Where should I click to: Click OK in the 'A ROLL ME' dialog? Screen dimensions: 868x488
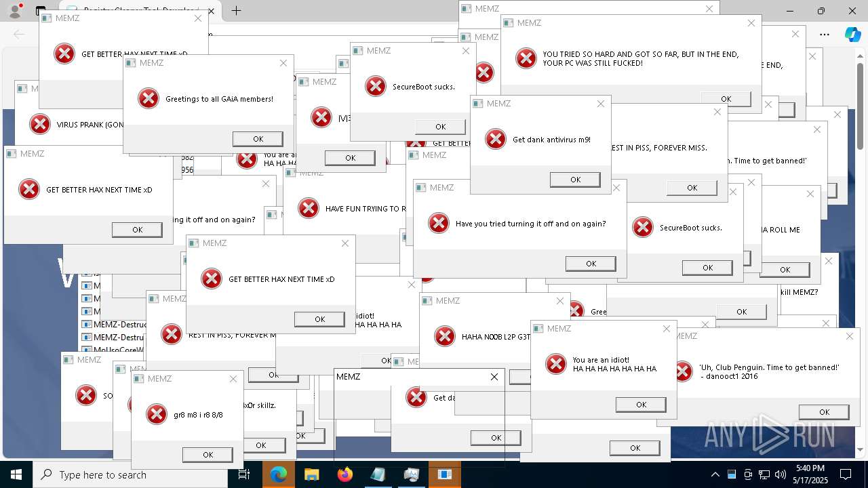point(785,270)
